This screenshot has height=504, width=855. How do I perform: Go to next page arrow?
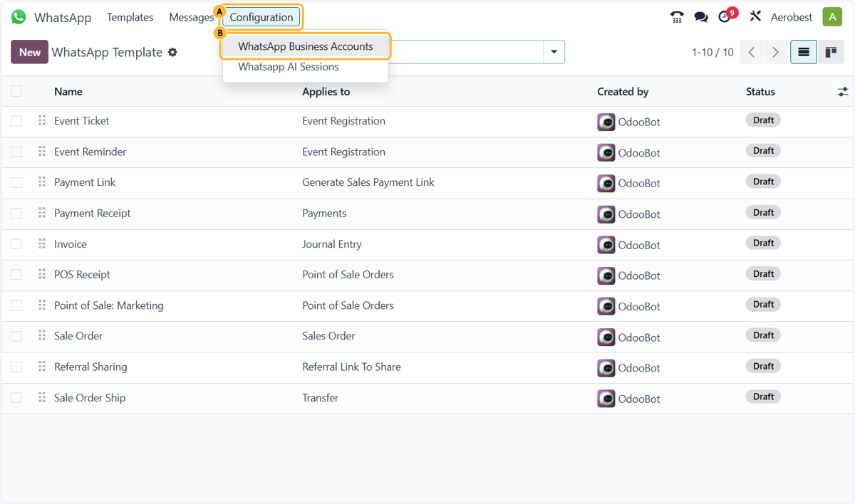coord(775,52)
